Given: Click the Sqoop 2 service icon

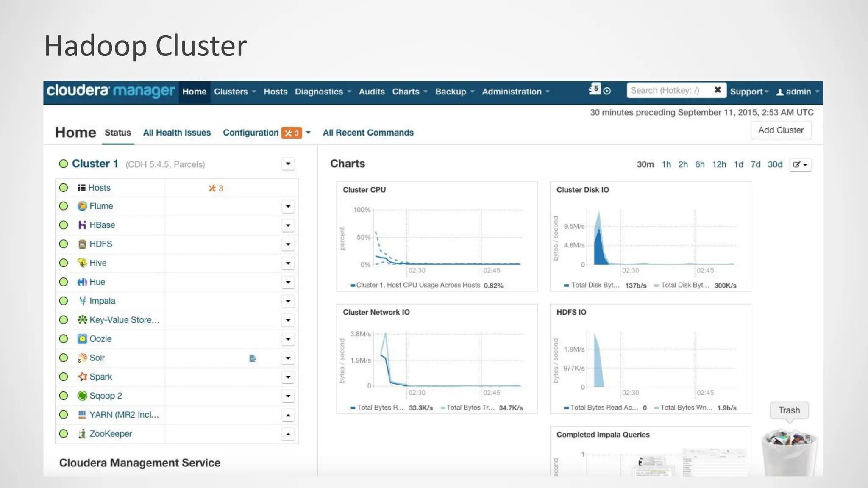Looking at the screenshot, I should (82, 396).
